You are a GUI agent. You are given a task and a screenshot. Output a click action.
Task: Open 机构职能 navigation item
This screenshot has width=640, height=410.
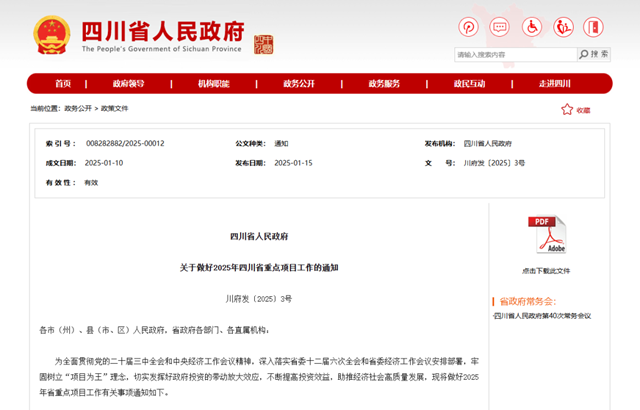pyautogui.click(x=214, y=84)
